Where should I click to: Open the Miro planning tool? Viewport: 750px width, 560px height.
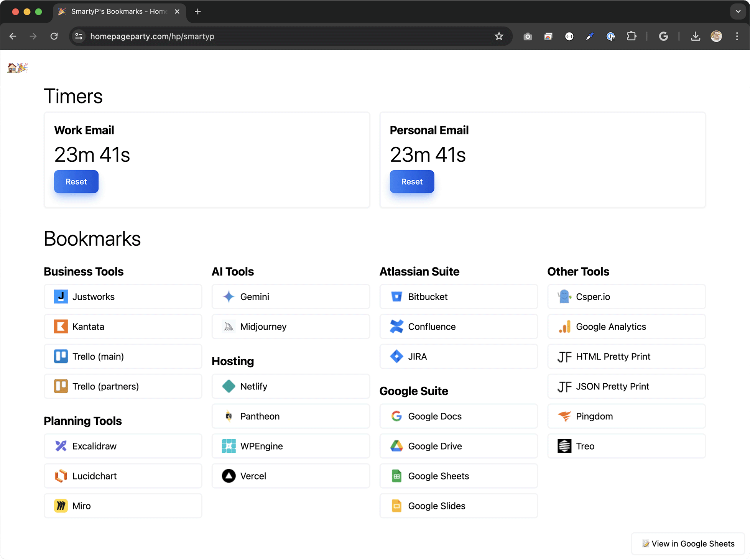pos(123,505)
